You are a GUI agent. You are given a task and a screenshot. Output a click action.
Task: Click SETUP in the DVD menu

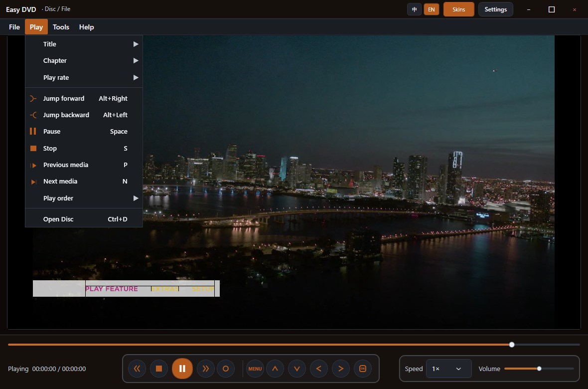click(x=203, y=289)
